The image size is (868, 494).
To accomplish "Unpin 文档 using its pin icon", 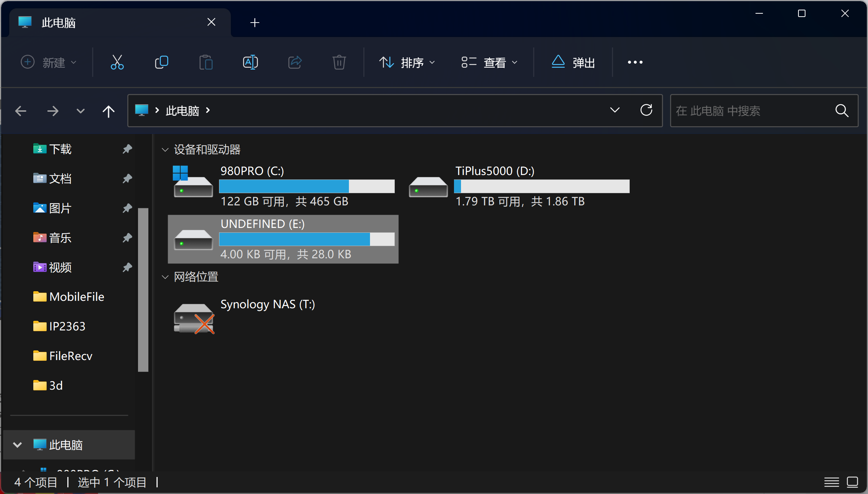I will tap(127, 178).
